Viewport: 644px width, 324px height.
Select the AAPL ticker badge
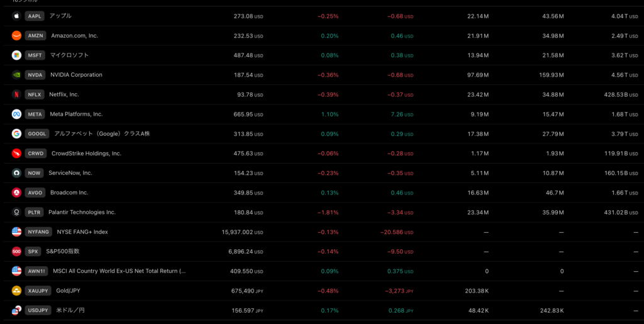point(35,16)
